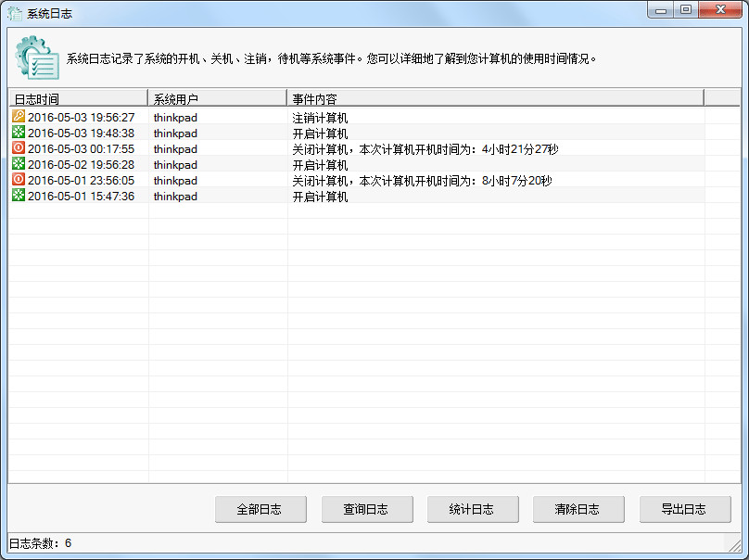The image size is (749, 560).
Task: Select the thinkpad user cell on 2016-05-02 row
Action: pyautogui.click(x=175, y=164)
